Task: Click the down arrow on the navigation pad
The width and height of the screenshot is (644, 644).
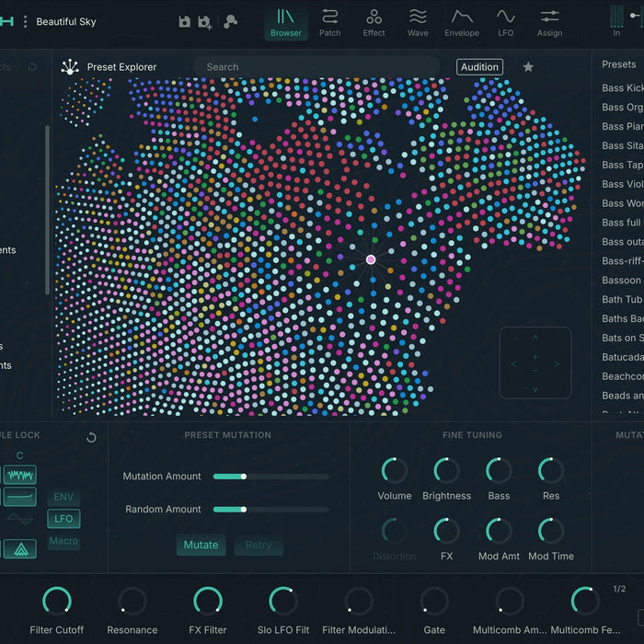Action: click(535, 389)
